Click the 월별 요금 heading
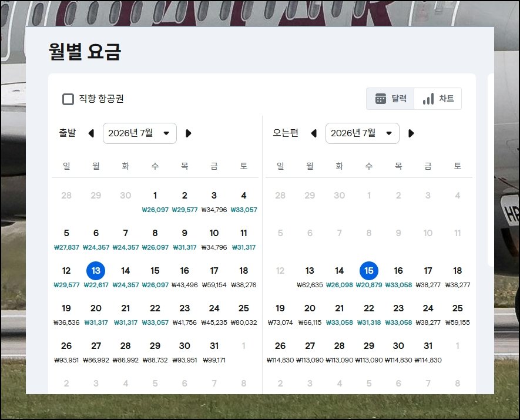 point(85,51)
